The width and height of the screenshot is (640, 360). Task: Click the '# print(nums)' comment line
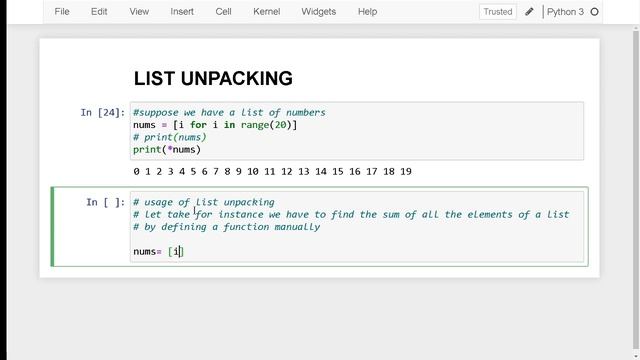coord(170,137)
